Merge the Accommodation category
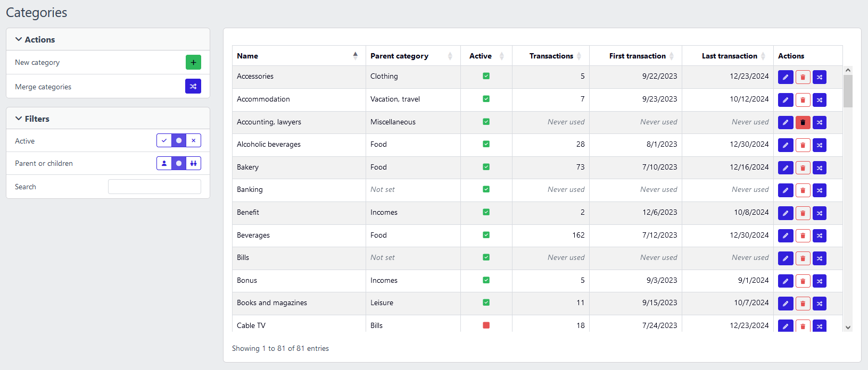The width and height of the screenshot is (868, 370). 820,100
